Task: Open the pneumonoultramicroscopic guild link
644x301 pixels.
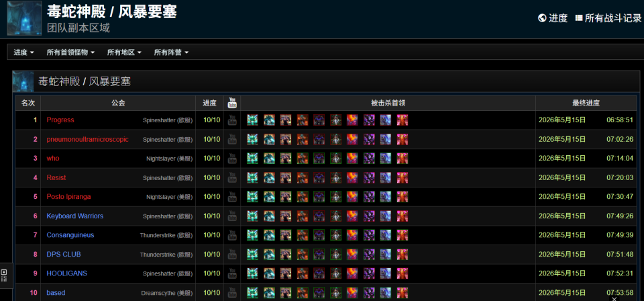Action: [87, 139]
